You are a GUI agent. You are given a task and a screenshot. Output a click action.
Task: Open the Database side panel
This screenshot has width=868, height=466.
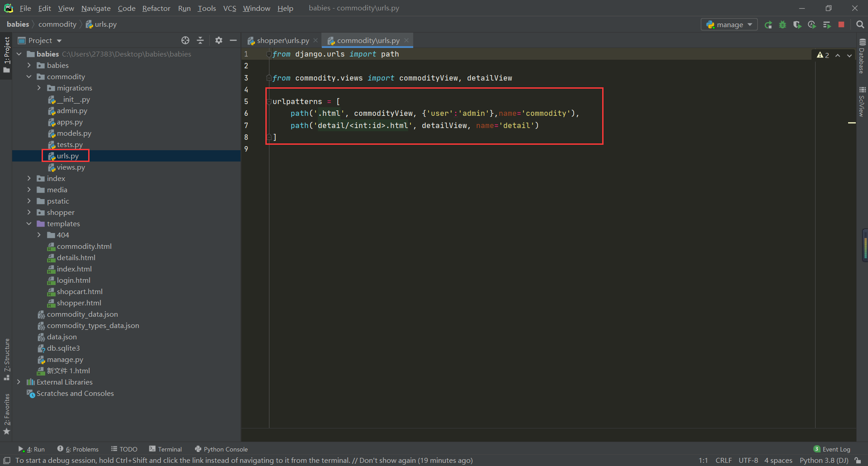[x=862, y=56]
